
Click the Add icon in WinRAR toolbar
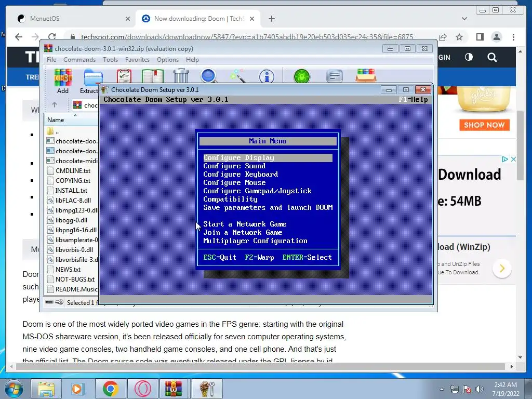click(x=63, y=77)
